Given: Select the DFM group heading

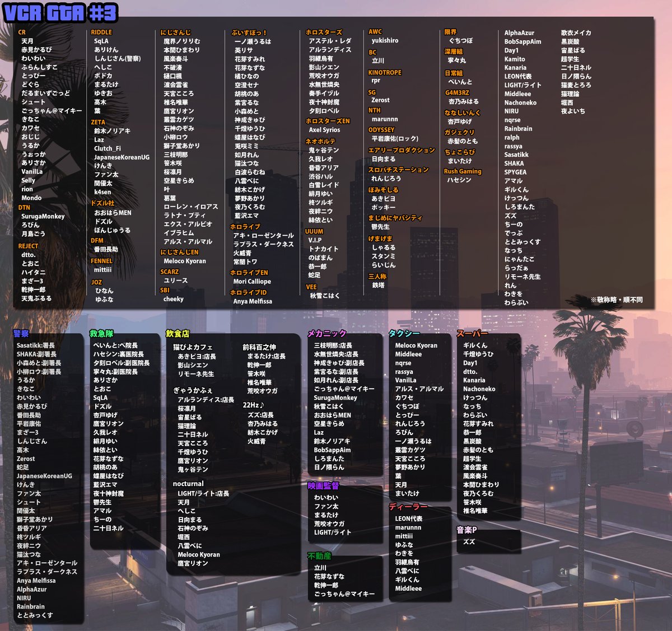Looking at the screenshot, I should point(97,240).
